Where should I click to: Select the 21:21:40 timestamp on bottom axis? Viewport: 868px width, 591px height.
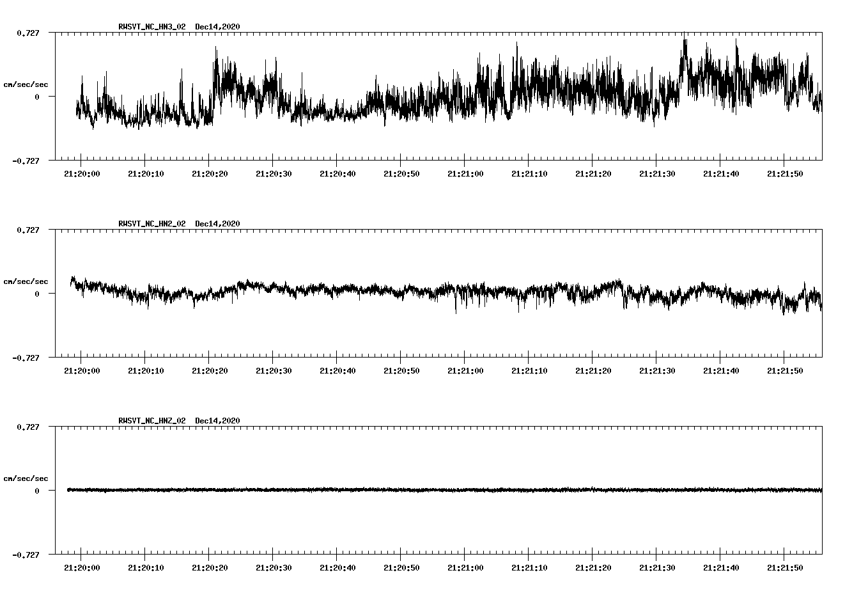[x=722, y=566]
